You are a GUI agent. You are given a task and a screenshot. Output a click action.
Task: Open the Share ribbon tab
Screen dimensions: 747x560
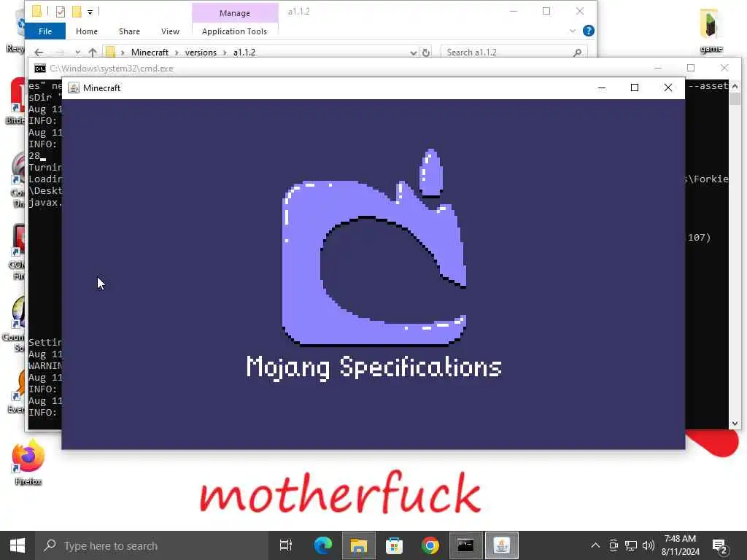pyautogui.click(x=129, y=31)
